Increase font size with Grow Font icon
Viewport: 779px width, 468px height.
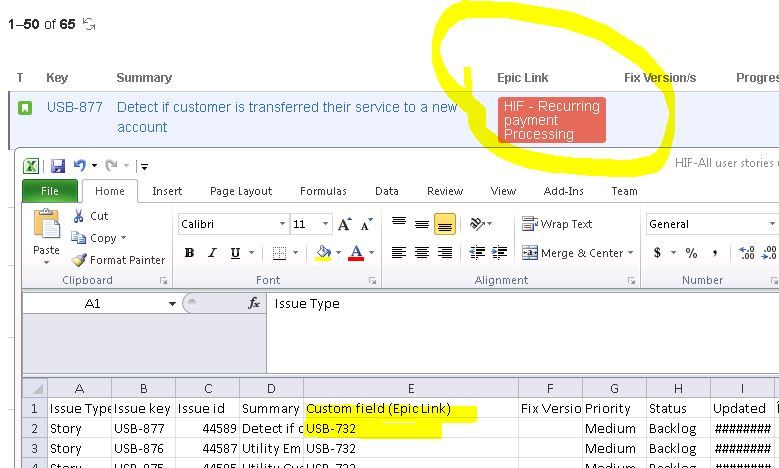pos(344,225)
